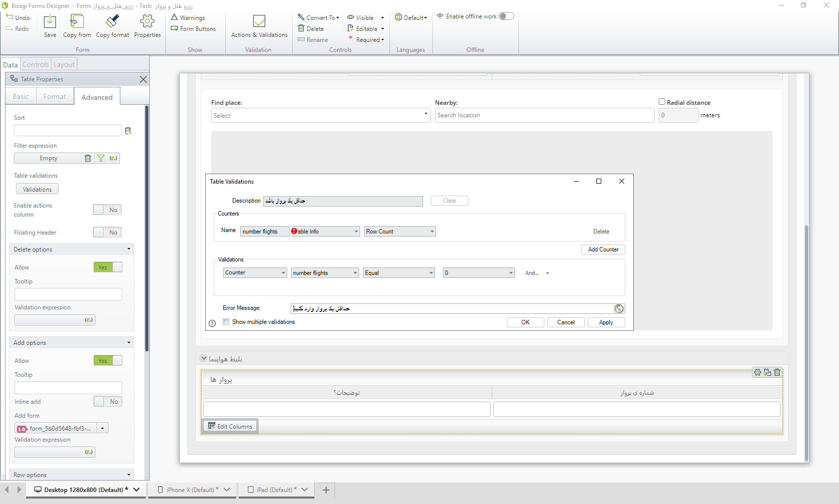
Task: Toggle Enable actions column switch
Action: pyautogui.click(x=107, y=210)
